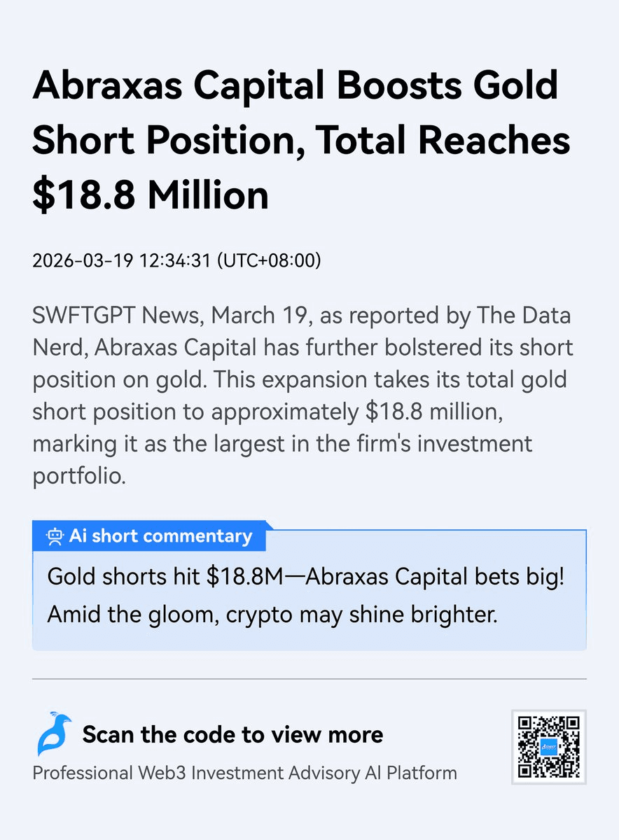The height and width of the screenshot is (840, 619).
Task: Click the (UTC+08:00) timezone text
Action: point(269,261)
